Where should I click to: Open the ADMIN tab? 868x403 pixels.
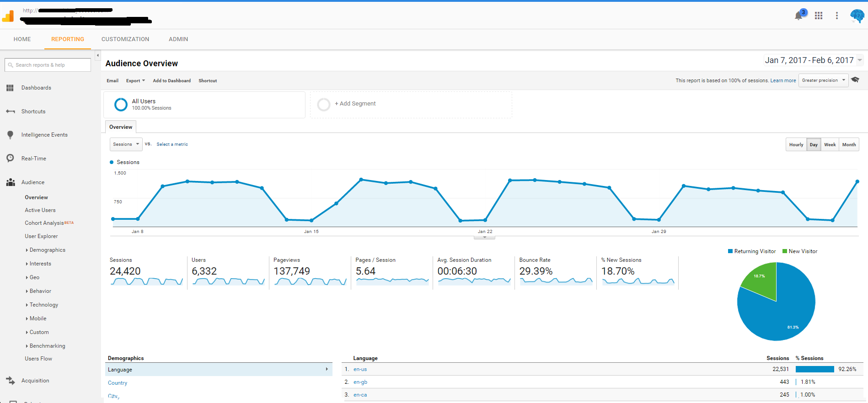coord(178,39)
